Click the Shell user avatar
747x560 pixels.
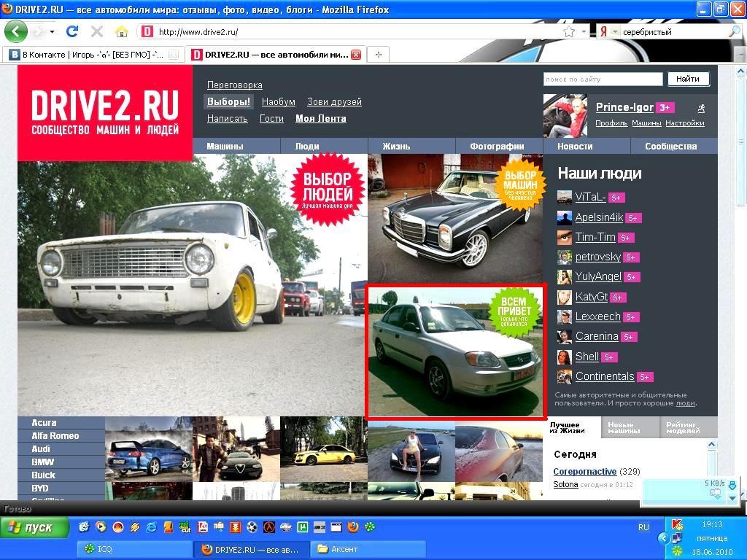(x=565, y=357)
